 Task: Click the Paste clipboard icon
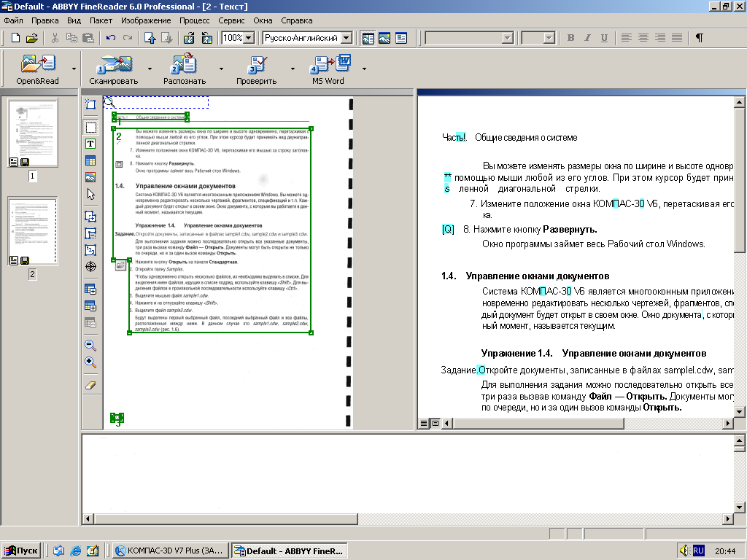click(88, 38)
